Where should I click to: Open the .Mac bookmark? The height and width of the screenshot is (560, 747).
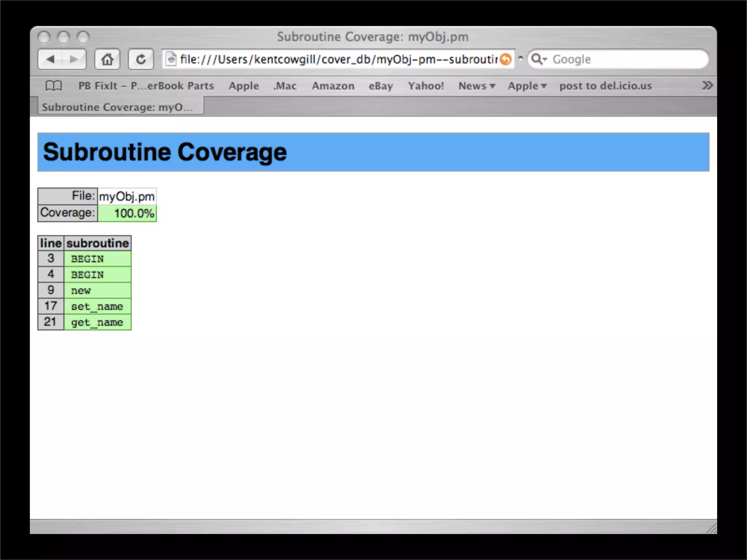pos(285,86)
